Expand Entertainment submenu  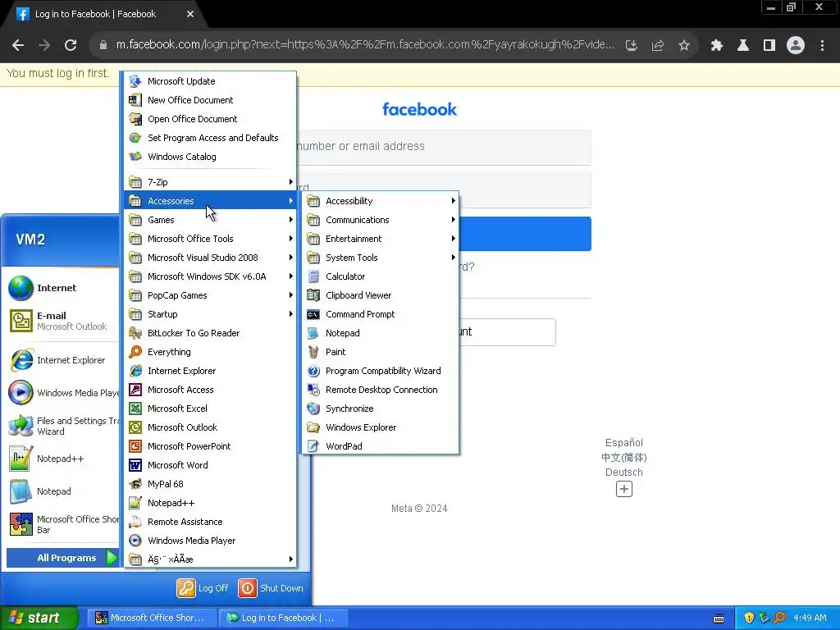click(380, 239)
